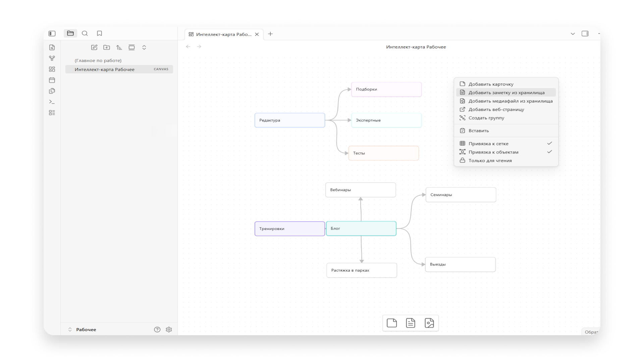
Task: Collapse the left sidebar with the toggle icon
Action: [x=52, y=34]
